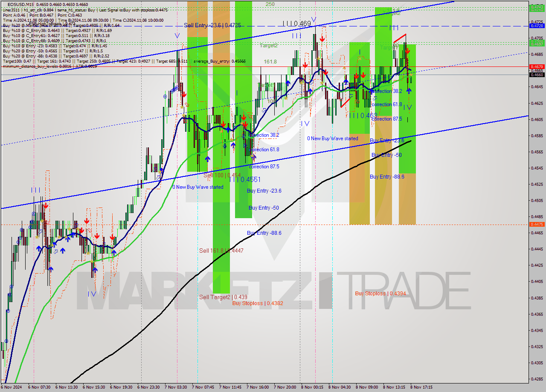Click the '7 Nov 16:00' time axis label
The image size is (546, 392).
coord(258,387)
